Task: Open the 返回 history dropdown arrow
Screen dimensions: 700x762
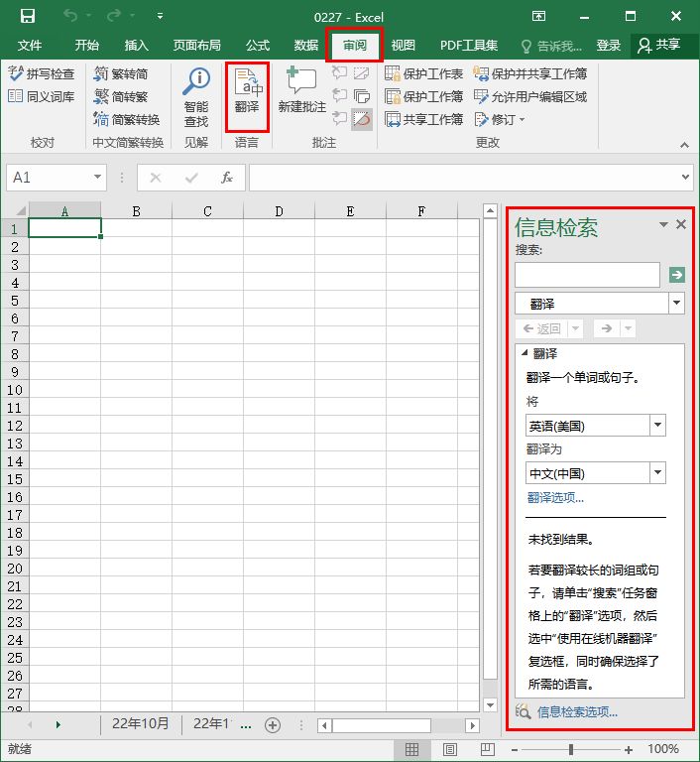Action: point(575,328)
